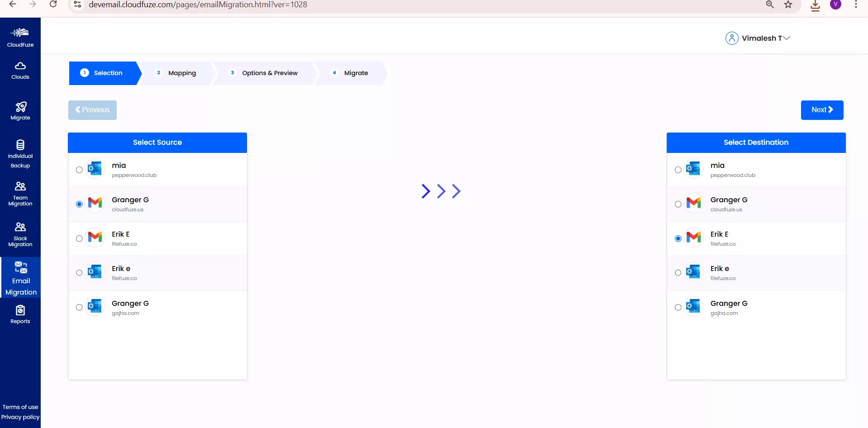Select destination Erik E Gmail radio button
Viewport: 868px width, 428px height.
pyautogui.click(x=678, y=239)
